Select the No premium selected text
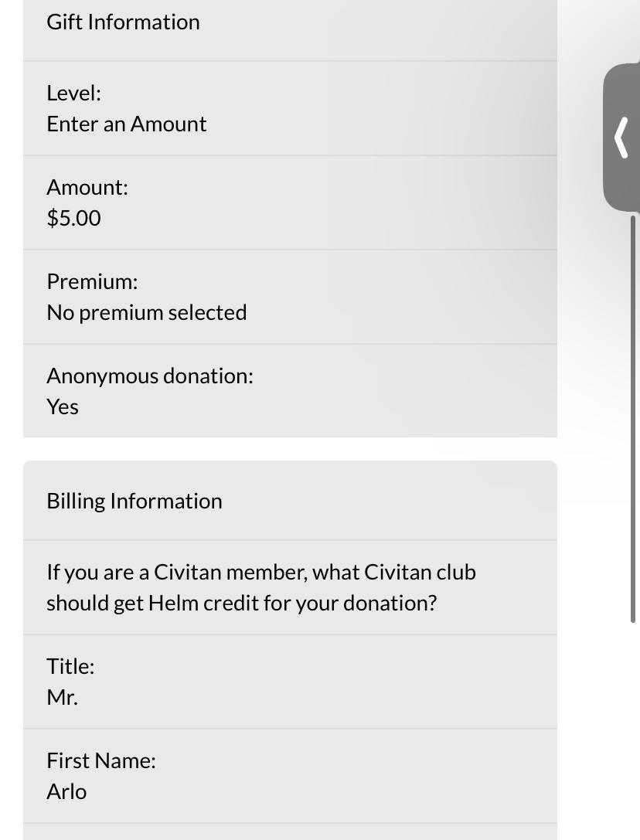640x840 pixels. click(x=146, y=312)
